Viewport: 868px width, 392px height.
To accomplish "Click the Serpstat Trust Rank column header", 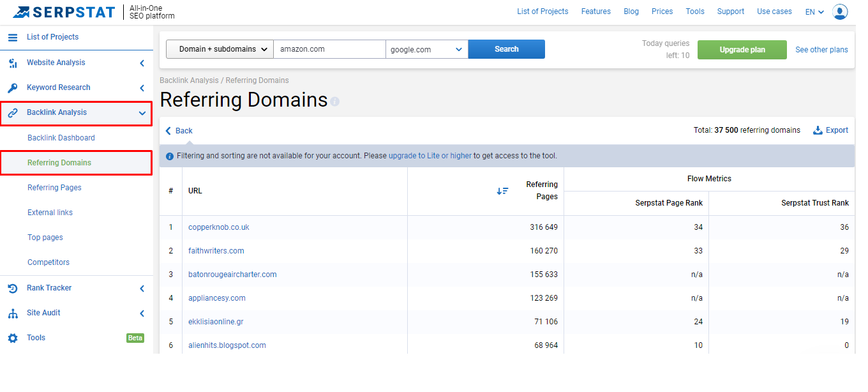I will tap(815, 203).
